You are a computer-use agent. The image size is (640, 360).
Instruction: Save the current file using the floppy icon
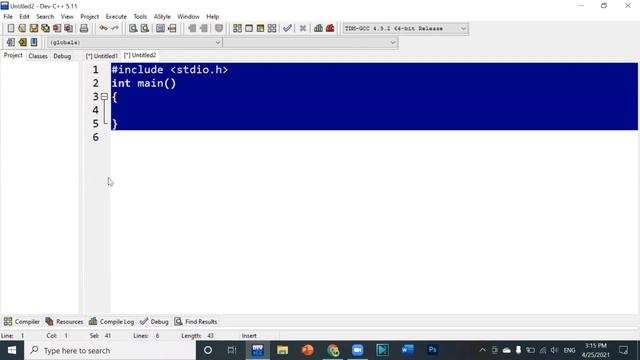[x=33, y=28]
